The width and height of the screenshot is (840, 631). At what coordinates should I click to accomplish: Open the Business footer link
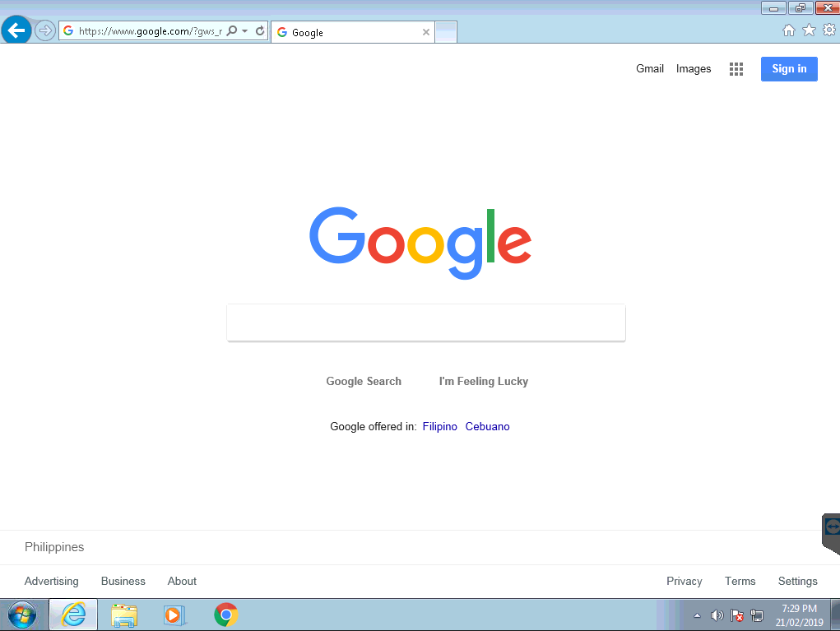(x=123, y=581)
